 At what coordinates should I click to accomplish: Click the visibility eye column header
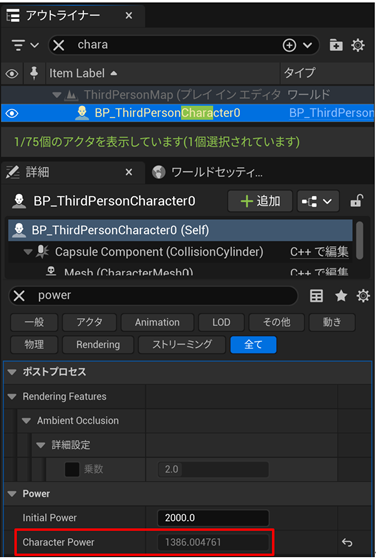[x=12, y=74]
